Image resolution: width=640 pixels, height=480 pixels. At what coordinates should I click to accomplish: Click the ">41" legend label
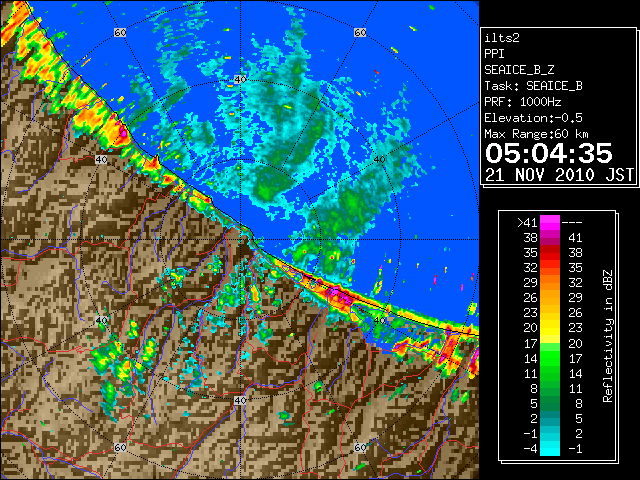(x=527, y=222)
